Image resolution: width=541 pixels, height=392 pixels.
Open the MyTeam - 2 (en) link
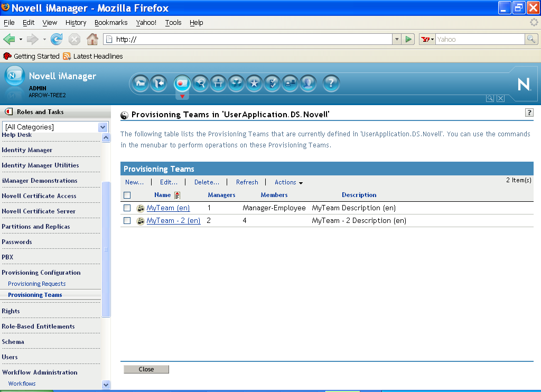173,221
